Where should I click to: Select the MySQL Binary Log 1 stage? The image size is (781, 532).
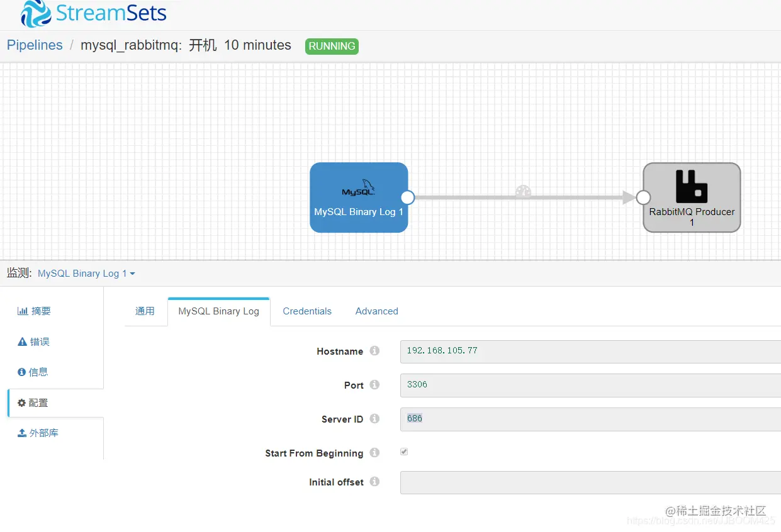tap(359, 197)
